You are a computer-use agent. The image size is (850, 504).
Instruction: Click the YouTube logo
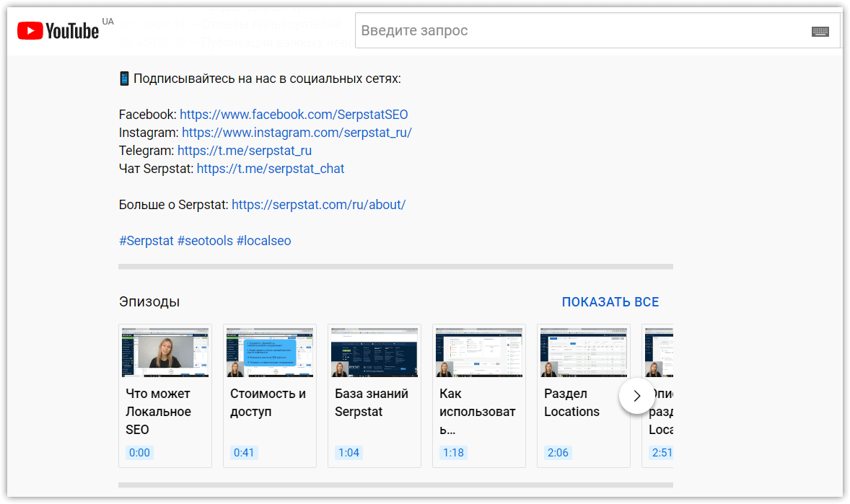click(58, 31)
